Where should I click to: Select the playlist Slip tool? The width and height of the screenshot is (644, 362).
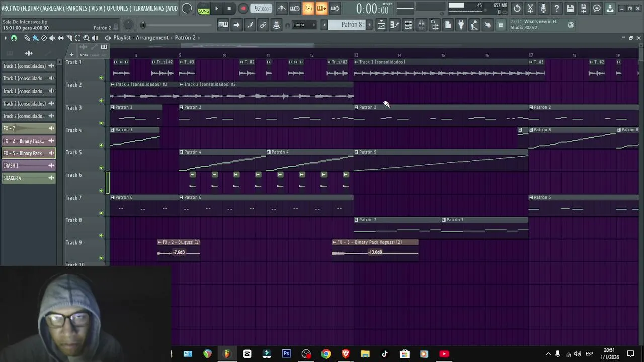61,38
